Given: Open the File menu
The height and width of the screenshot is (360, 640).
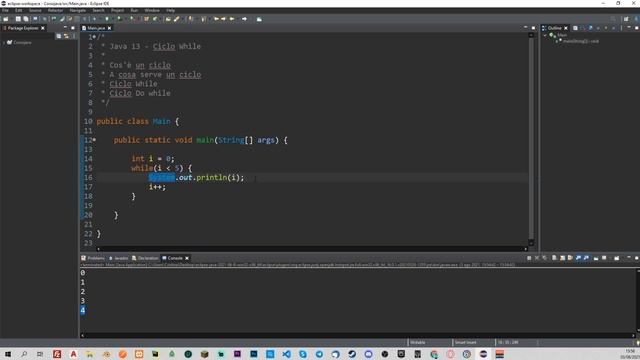Looking at the screenshot, I should (x=5, y=10).
